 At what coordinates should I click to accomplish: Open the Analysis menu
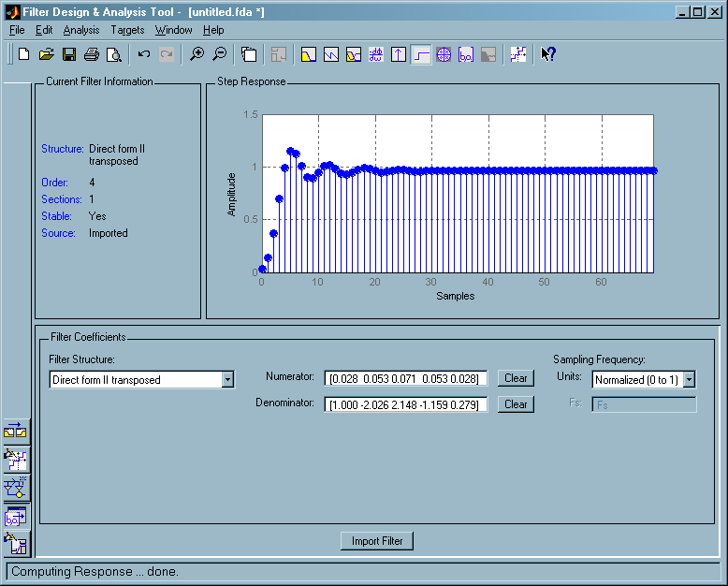81,30
